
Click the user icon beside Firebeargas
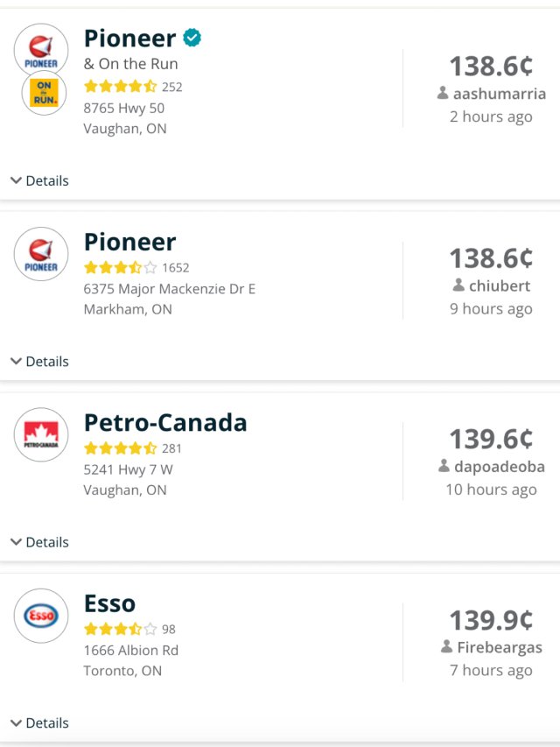451,648
